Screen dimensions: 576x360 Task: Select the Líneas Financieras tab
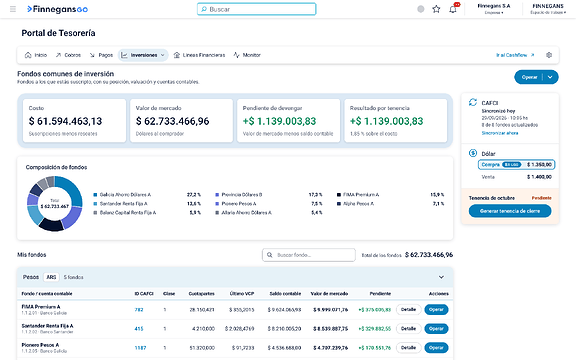click(x=199, y=55)
